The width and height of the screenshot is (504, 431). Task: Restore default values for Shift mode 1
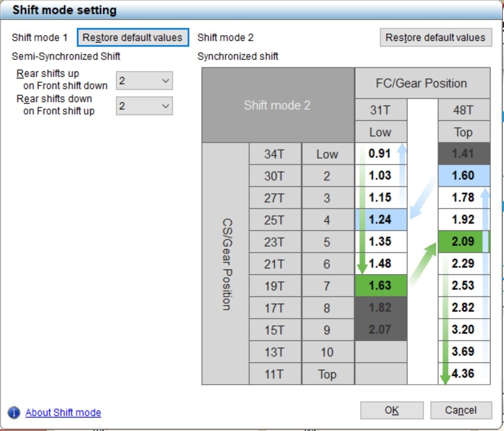(x=133, y=38)
